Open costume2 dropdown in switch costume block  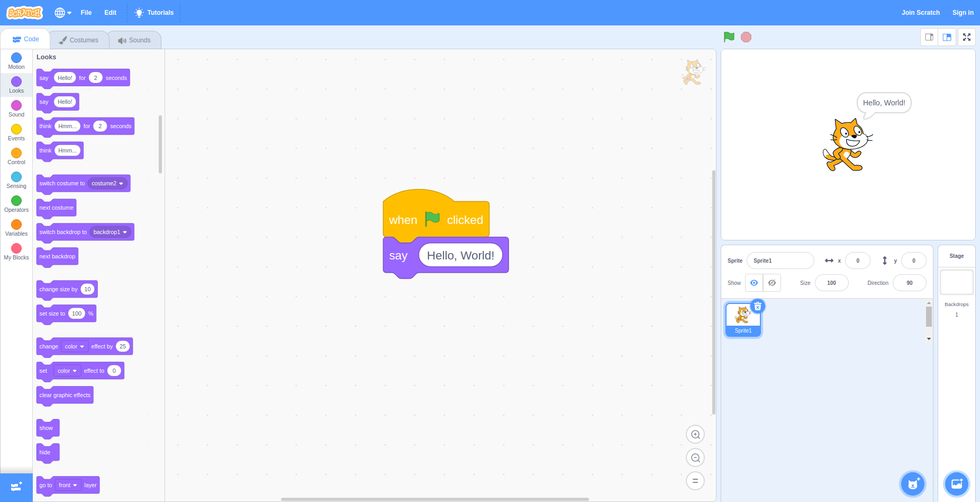point(107,184)
